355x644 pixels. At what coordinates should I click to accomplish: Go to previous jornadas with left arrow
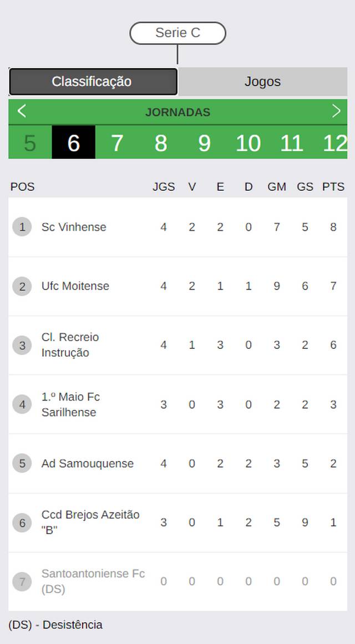[x=22, y=111]
